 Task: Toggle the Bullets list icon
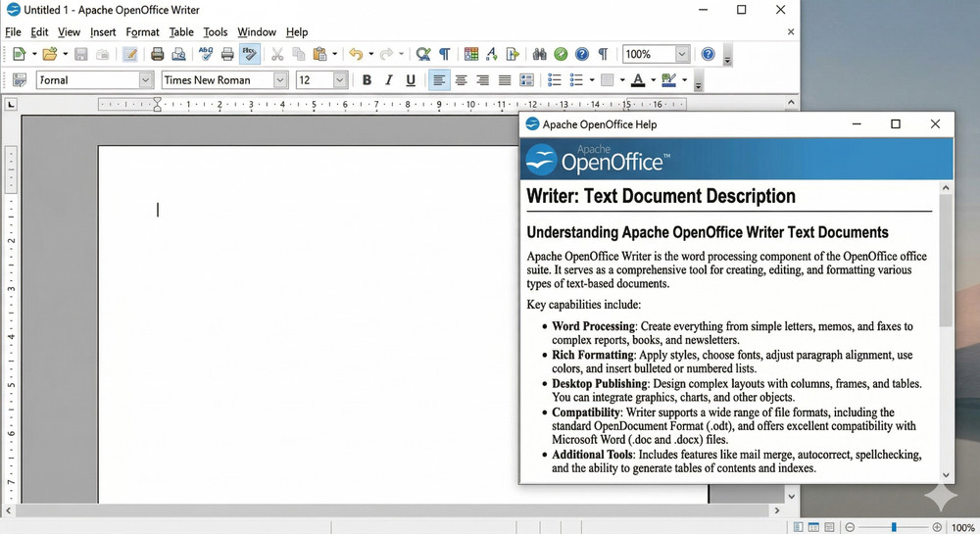576,80
